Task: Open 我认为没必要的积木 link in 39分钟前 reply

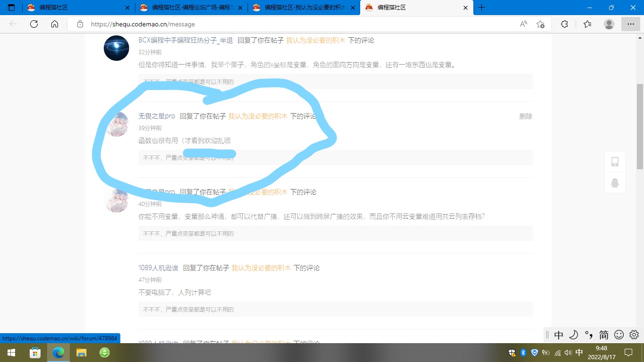Action: [x=258, y=116]
